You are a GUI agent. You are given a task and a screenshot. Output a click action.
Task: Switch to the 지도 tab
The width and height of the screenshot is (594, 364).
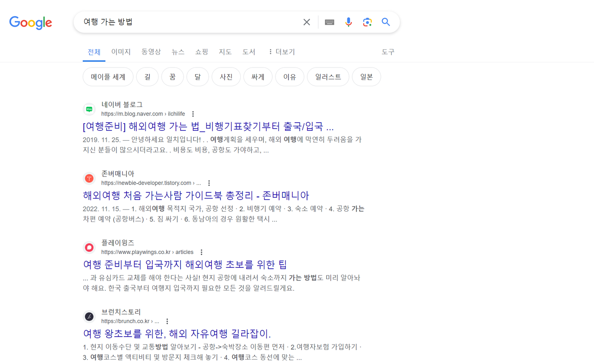225,52
